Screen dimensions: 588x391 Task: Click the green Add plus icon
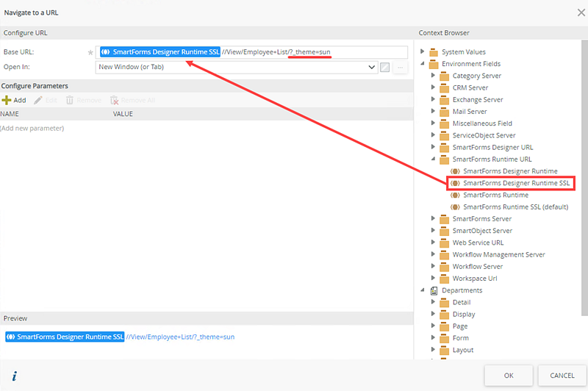click(x=7, y=100)
